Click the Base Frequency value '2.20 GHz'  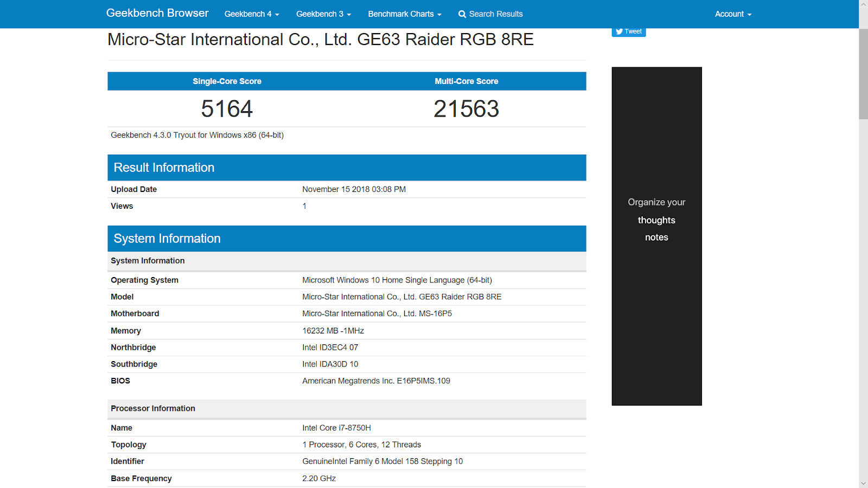pos(319,478)
